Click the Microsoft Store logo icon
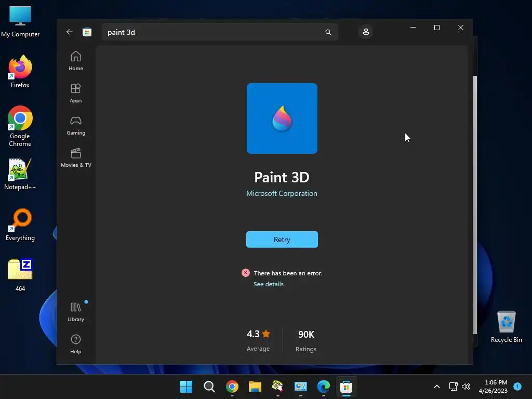Image resolution: width=532 pixels, height=399 pixels. click(x=87, y=32)
